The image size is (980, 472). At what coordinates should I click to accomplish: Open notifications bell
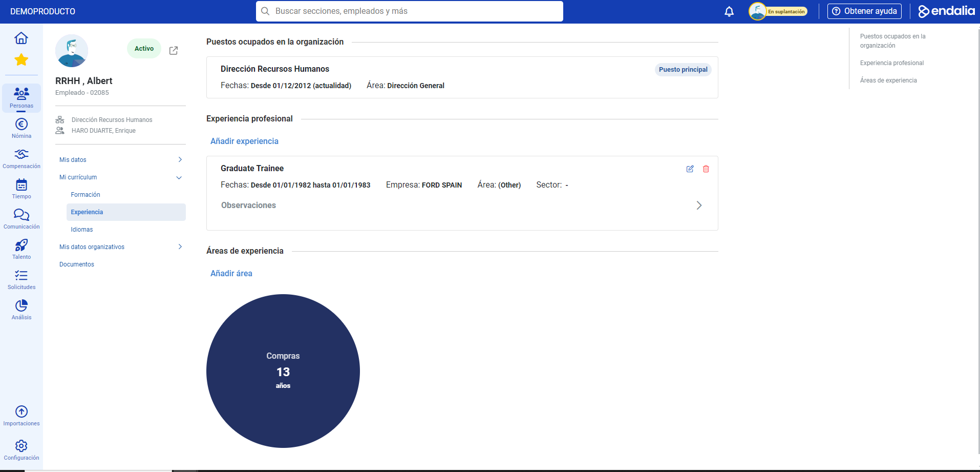(x=729, y=11)
